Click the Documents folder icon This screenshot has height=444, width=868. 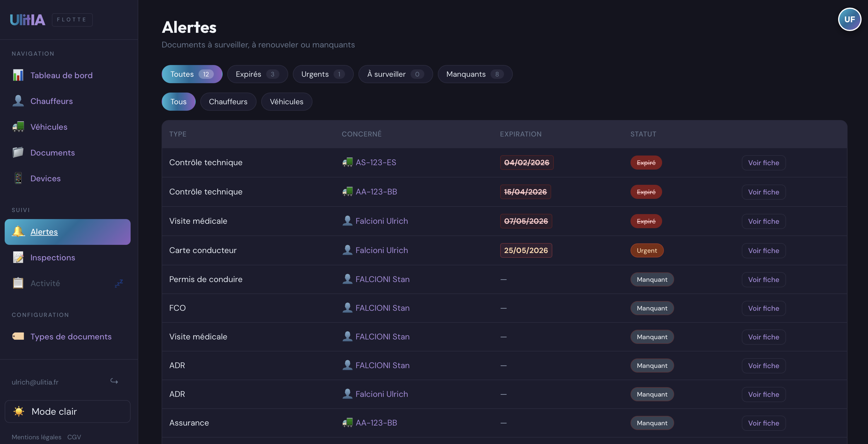click(18, 153)
